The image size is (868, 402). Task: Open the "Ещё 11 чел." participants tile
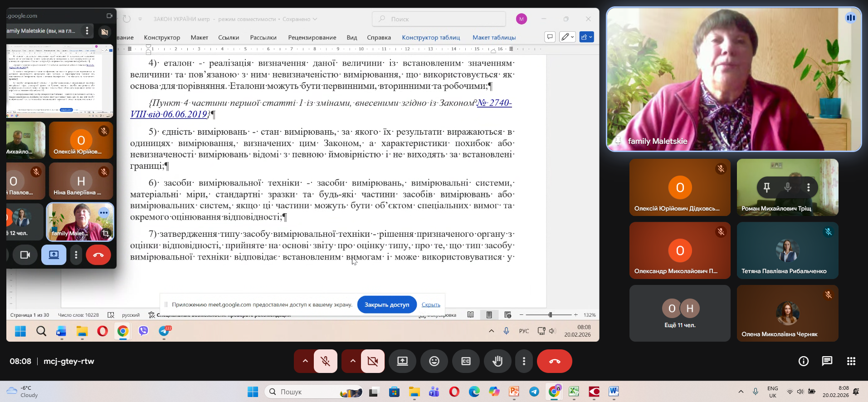click(x=679, y=313)
